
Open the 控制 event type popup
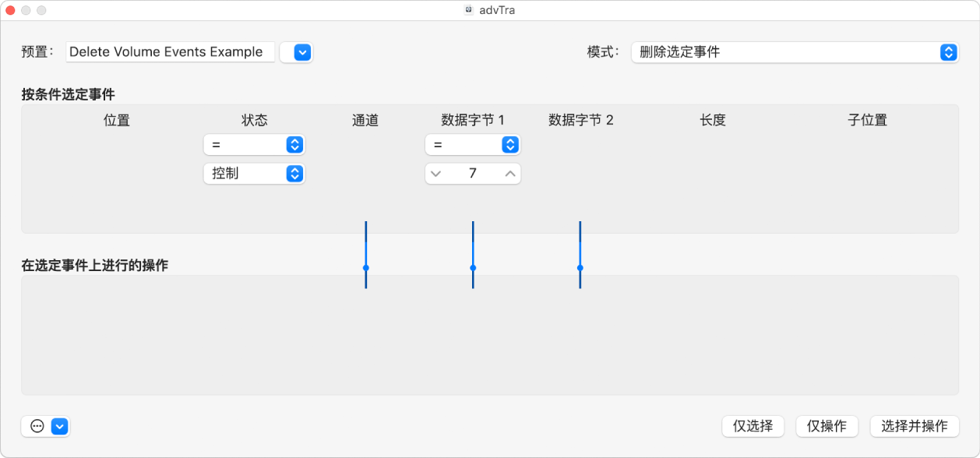pyautogui.click(x=254, y=173)
